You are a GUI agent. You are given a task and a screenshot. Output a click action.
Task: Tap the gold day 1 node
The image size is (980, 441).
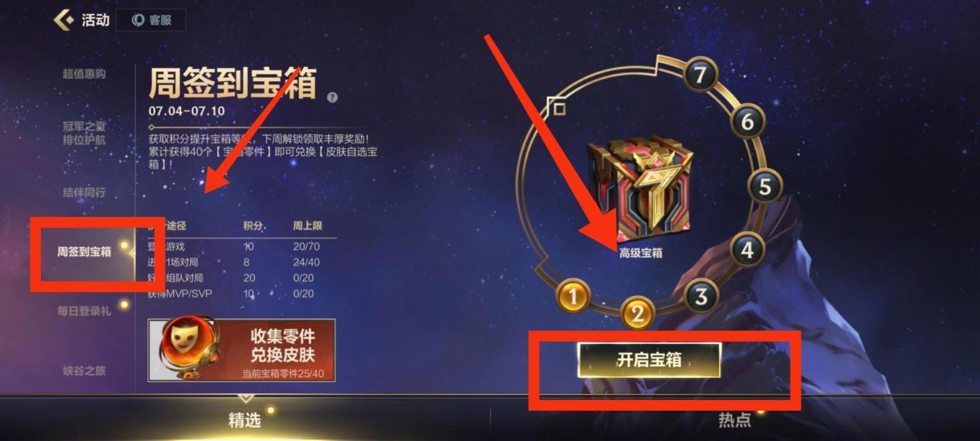click(574, 296)
